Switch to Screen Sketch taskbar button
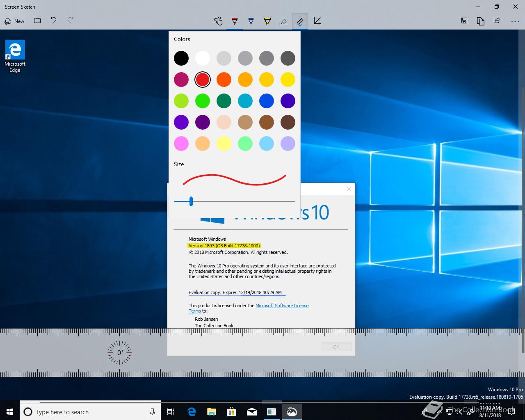525x420 pixels. [x=292, y=412]
